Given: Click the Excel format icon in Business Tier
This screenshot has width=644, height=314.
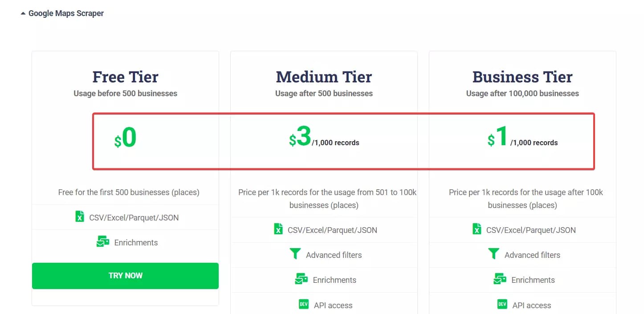Looking at the screenshot, I should coord(476,230).
